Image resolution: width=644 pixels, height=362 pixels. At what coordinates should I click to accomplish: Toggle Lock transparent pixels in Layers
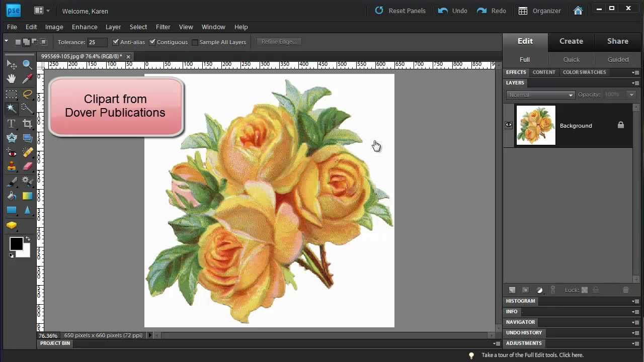(585, 290)
